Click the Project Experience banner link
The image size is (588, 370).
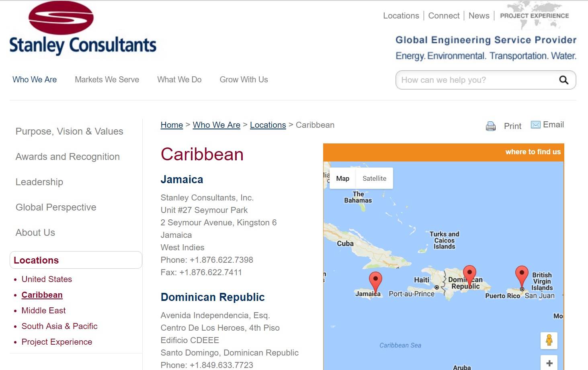(x=534, y=16)
